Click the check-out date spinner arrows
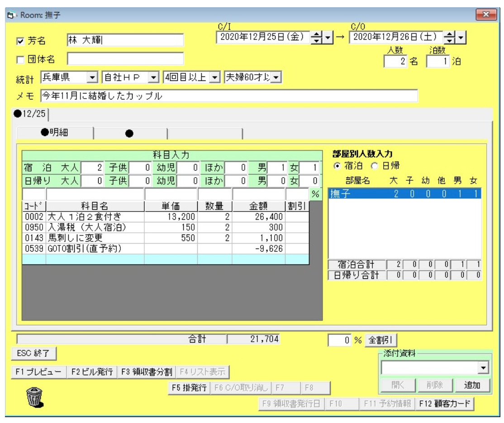Screen dimensions: 504x423 click(450, 37)
